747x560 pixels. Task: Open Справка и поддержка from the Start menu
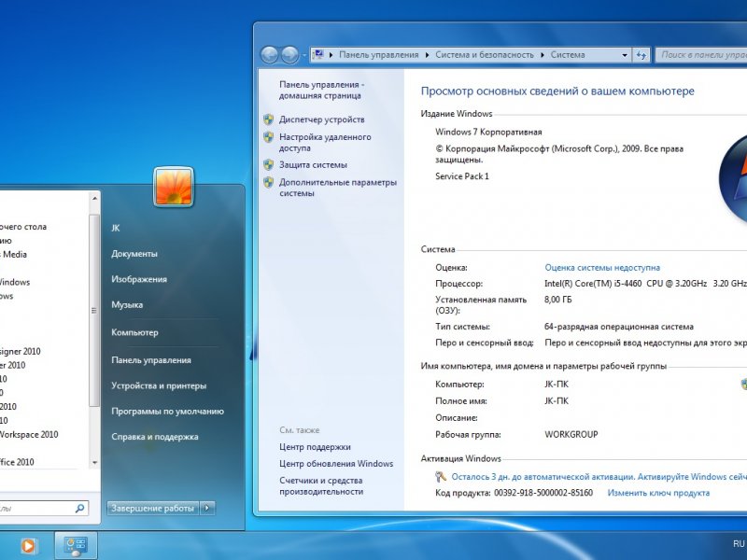(155, 437)
